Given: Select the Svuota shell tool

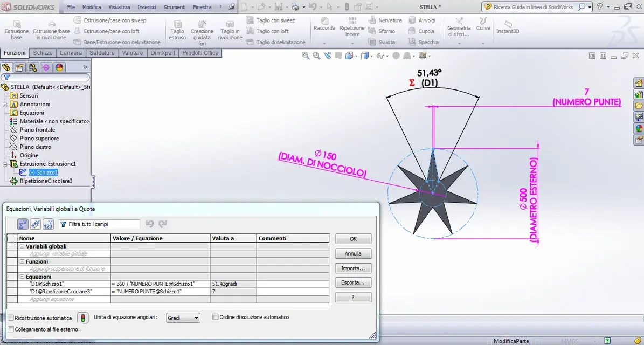Looking at the screenshot, I should pos(382,42).
